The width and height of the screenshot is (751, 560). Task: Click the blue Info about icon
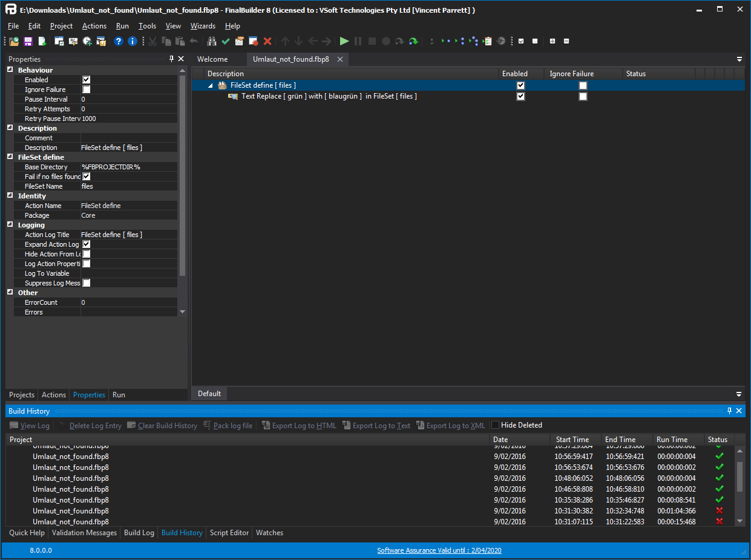133,41
